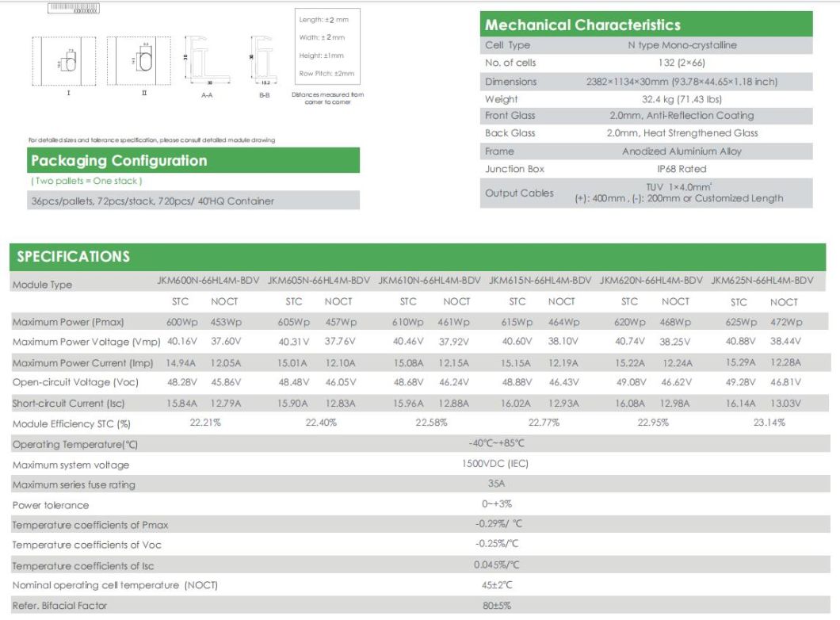Click the 23.14% module efficiency value
This screenshot has width=840, height=620.
click(x=769, y=423)
